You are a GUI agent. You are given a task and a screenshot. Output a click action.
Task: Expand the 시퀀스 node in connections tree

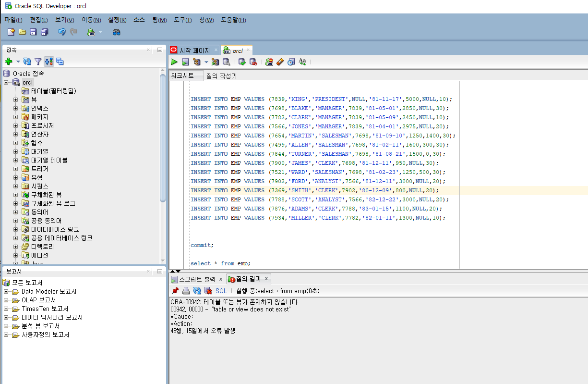click(x=15, y=186)
